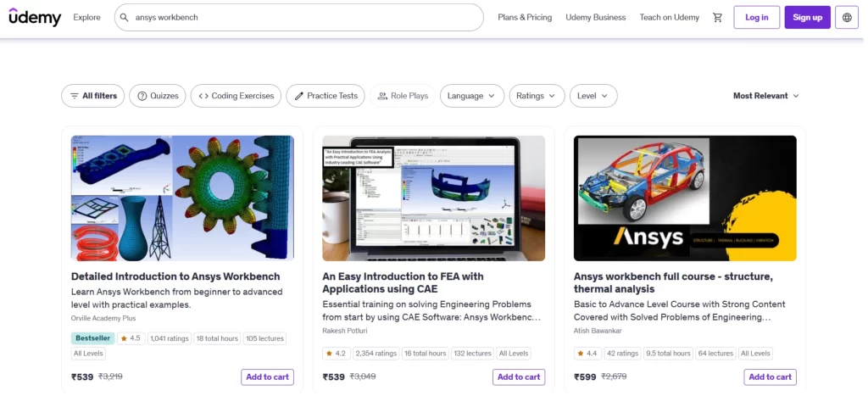Click the search magnifier icon
This screenshot has height=396, width=868.
coord(125,18)
